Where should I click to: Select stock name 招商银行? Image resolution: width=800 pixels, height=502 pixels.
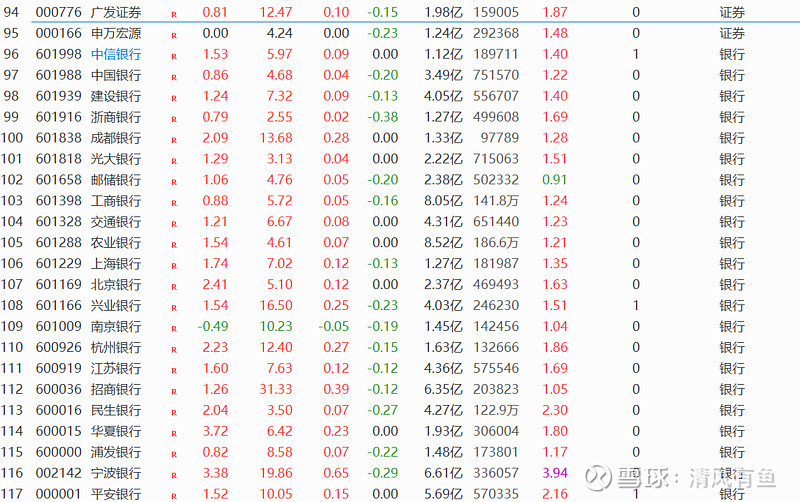(116, 389)
